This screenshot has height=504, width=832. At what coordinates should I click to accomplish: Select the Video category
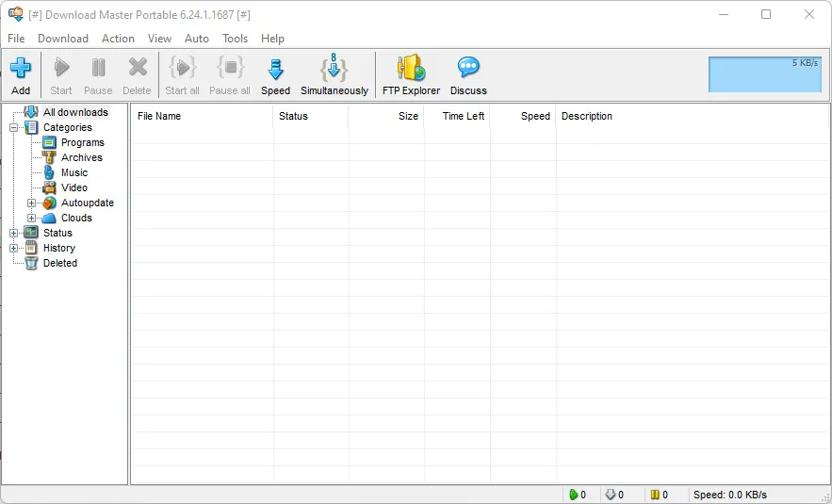coord(74,187)
